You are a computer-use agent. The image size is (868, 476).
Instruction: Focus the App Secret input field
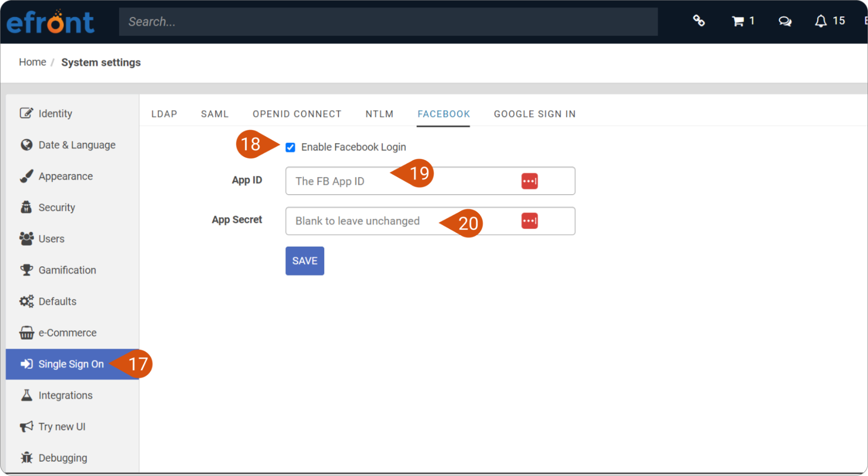point(430,221)
